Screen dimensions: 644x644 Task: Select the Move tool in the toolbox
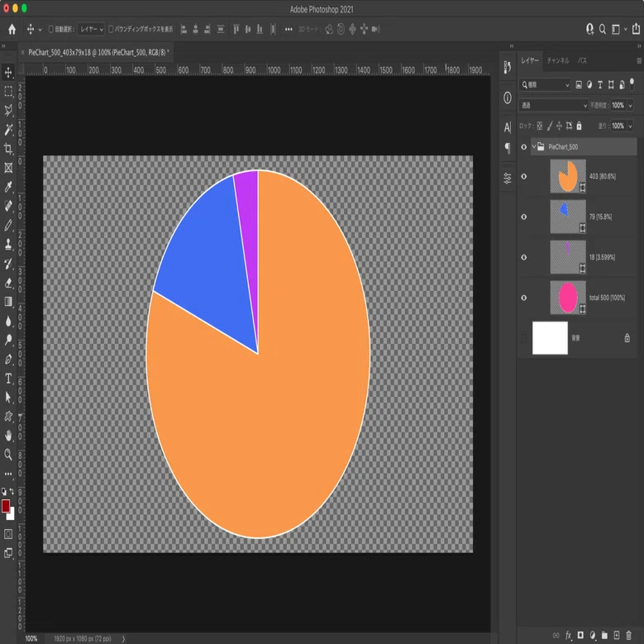[8, 72]
